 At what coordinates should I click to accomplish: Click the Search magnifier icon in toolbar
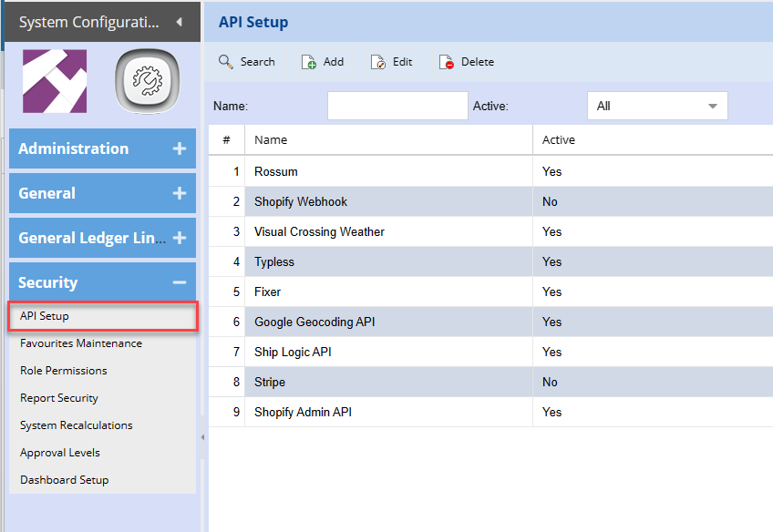pos(226,62)
